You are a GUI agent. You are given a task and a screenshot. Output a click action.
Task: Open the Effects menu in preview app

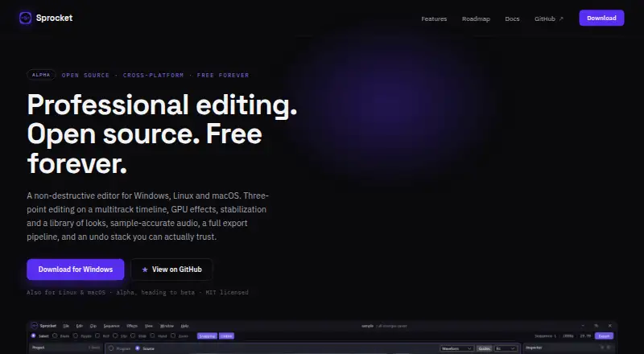pos(132,326)
